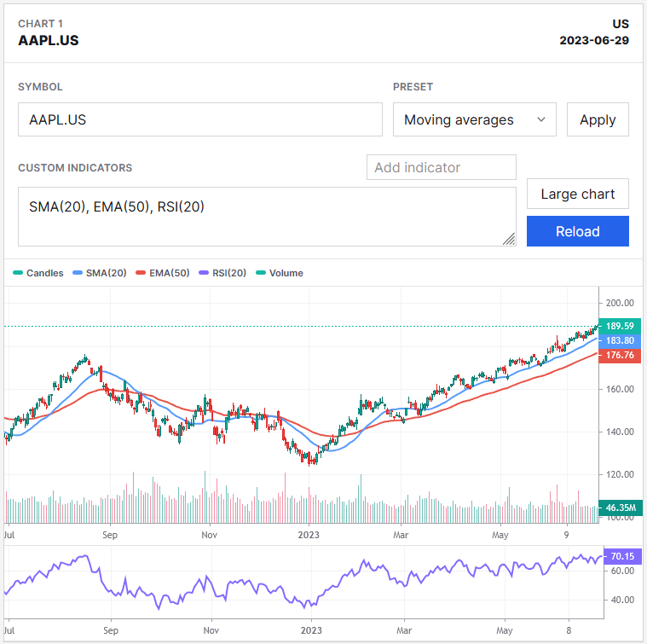Toggle EMA(50) series in chart legend
This screenshot has height=644, width=647.
click(163, 273)
